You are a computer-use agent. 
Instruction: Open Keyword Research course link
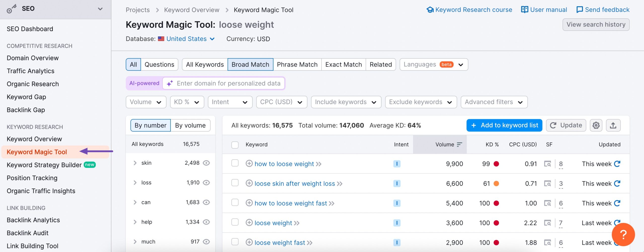tap(469, 10)
